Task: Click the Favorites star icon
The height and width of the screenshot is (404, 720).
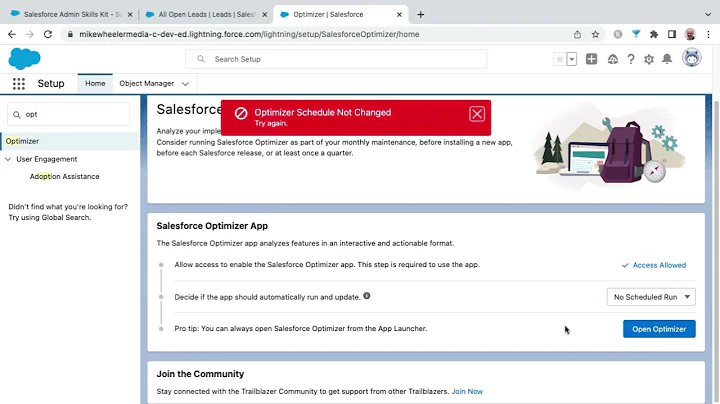Action: click(559, 59)
